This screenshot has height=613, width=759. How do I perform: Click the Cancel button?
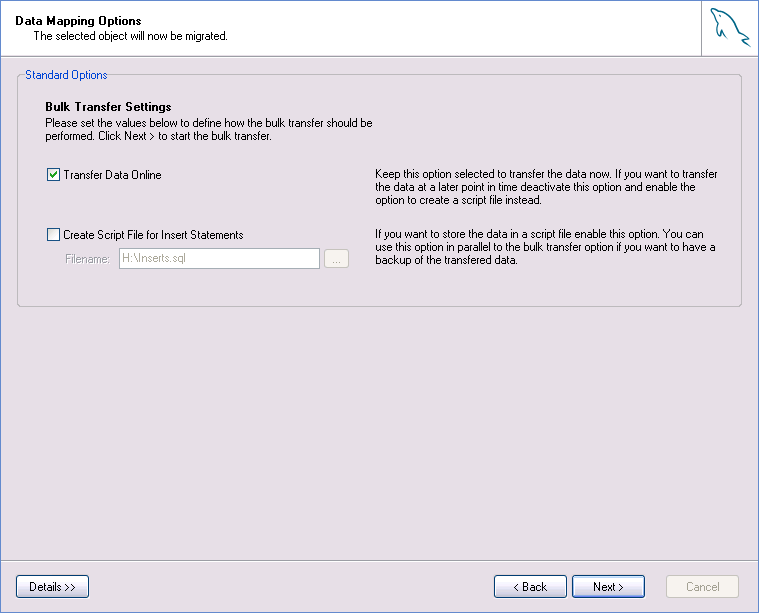[702, 587]
